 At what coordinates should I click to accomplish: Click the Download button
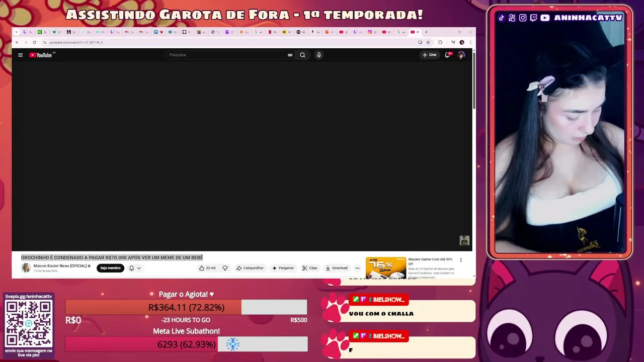337,268
